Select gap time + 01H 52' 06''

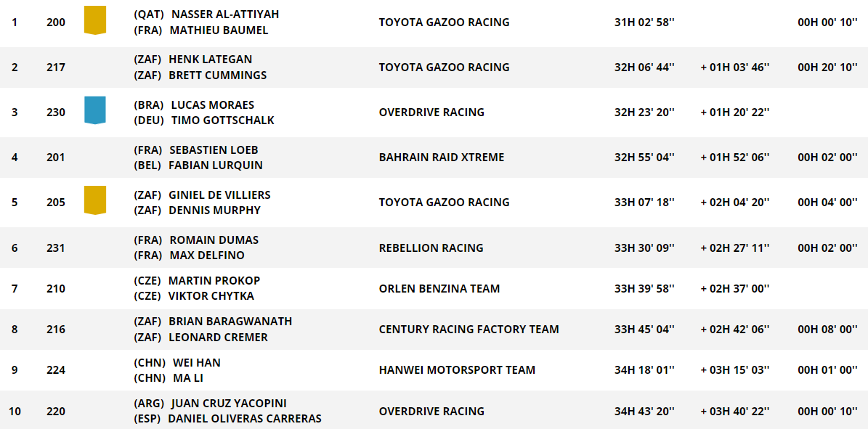click(735, 158)
